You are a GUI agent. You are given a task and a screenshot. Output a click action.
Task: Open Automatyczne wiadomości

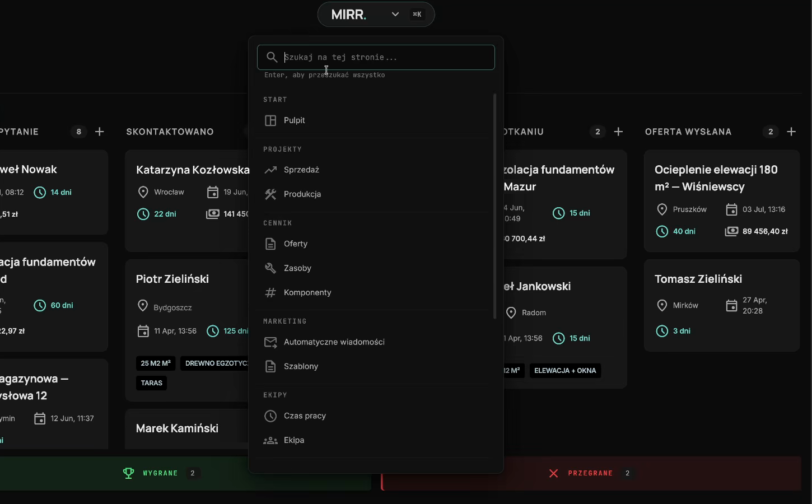pyautogui.click(x=372, y=342)
